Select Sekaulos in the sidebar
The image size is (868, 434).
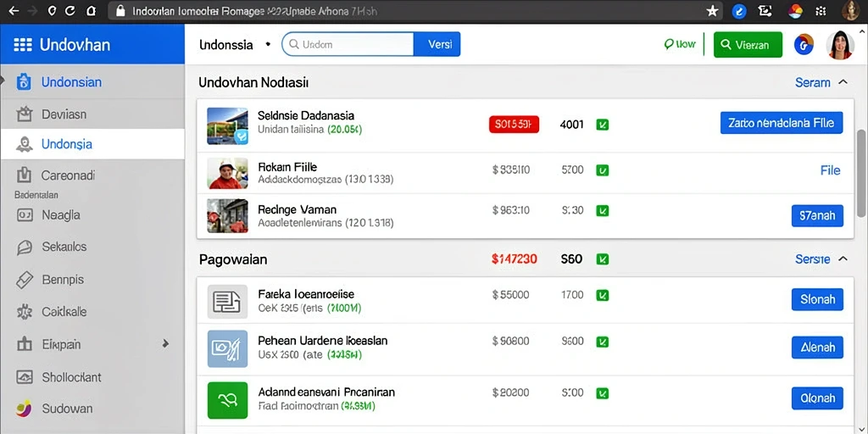tap(64, 247)
